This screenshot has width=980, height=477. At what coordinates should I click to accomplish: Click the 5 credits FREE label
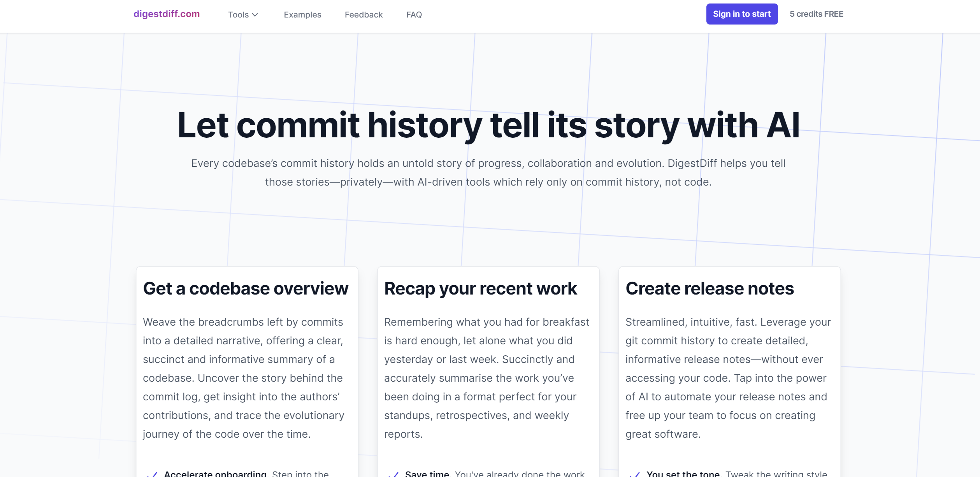pyautogui.click(x=816, y=14)
